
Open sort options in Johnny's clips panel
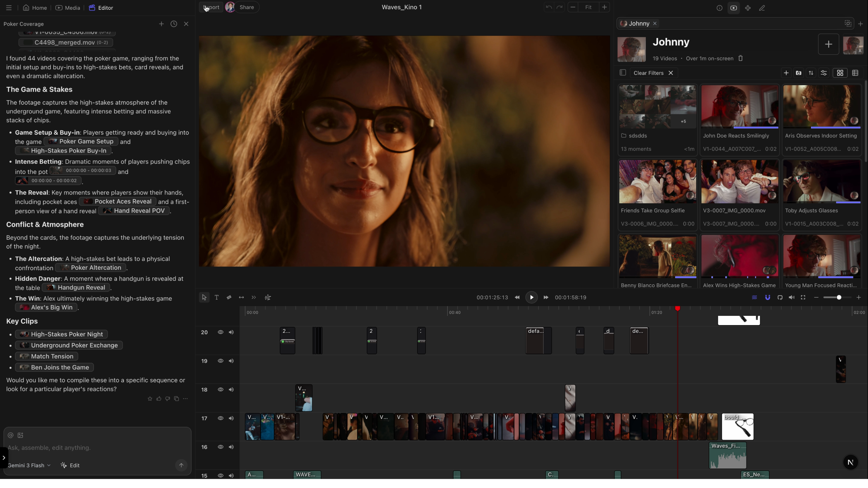click(811, 73)
